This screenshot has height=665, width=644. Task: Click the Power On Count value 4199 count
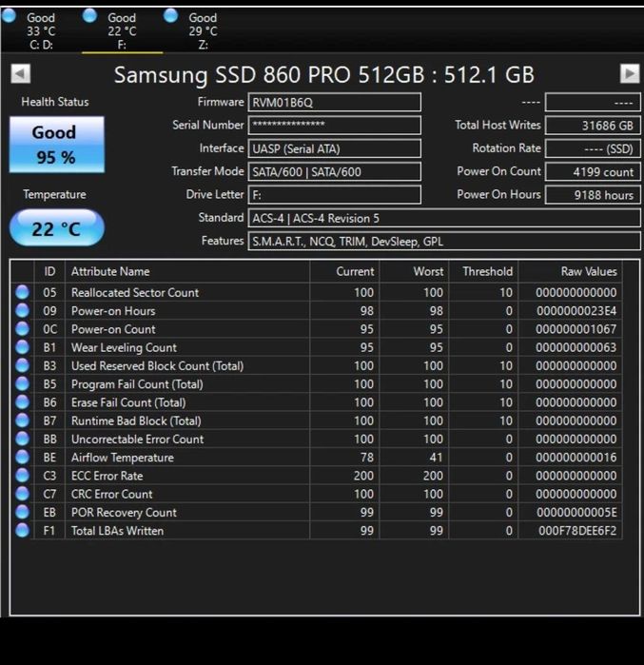(x=593, y=171)
